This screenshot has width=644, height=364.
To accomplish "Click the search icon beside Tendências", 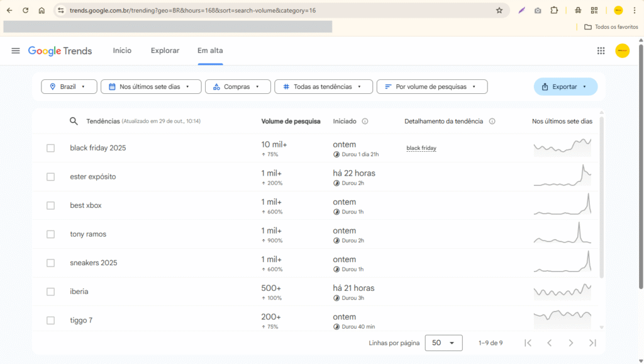I will click(74, 121).
